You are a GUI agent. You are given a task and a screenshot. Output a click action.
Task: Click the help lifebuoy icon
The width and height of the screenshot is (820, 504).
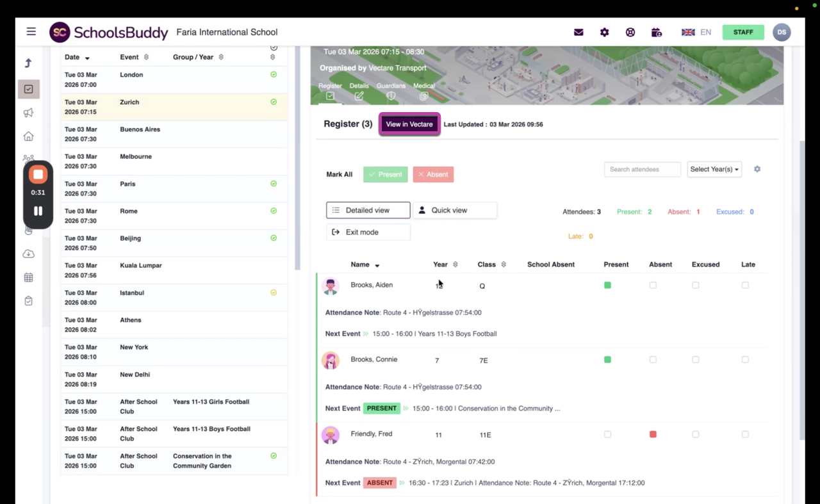630,31
